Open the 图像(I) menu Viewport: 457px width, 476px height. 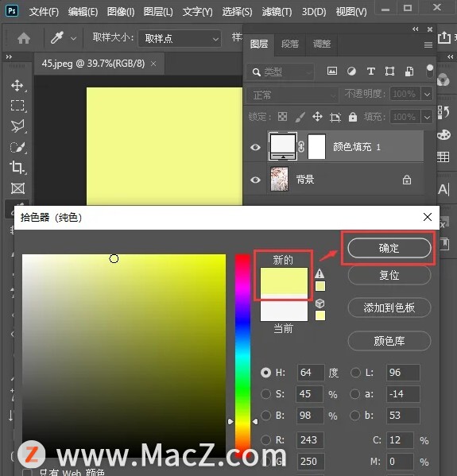coord(121,12)
